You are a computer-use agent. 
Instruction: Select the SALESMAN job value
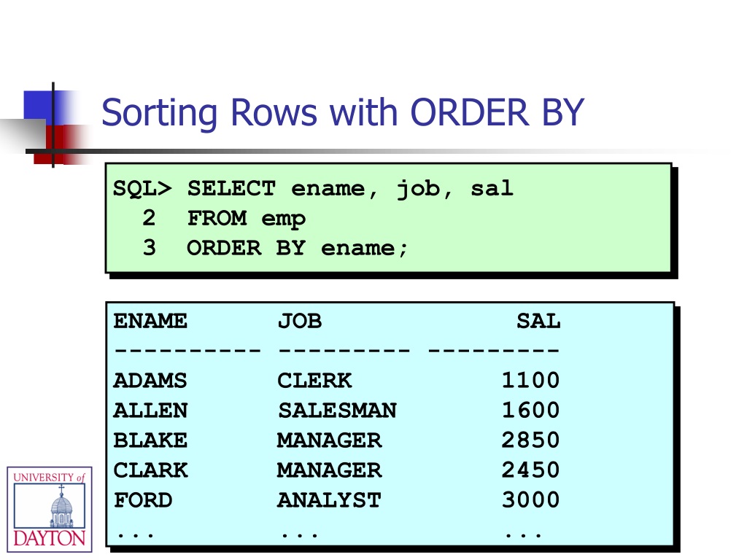pyautogui.click(x=337, y=411)
